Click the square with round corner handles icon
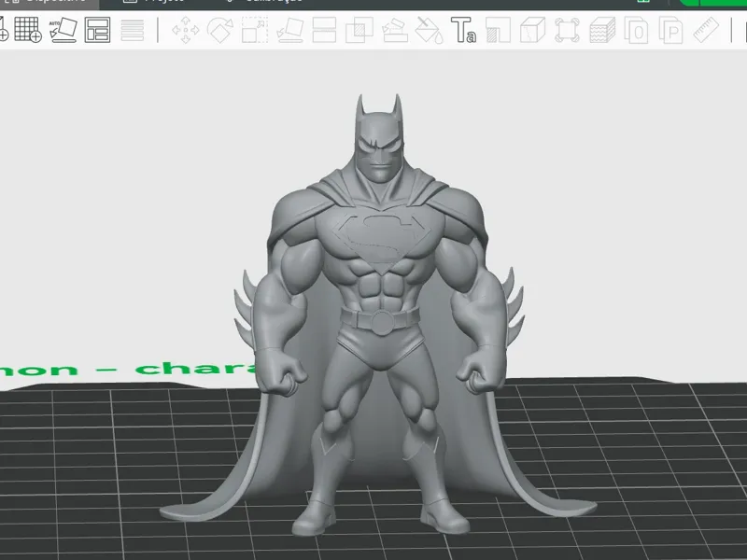747x560 pixels. (567, 30)
